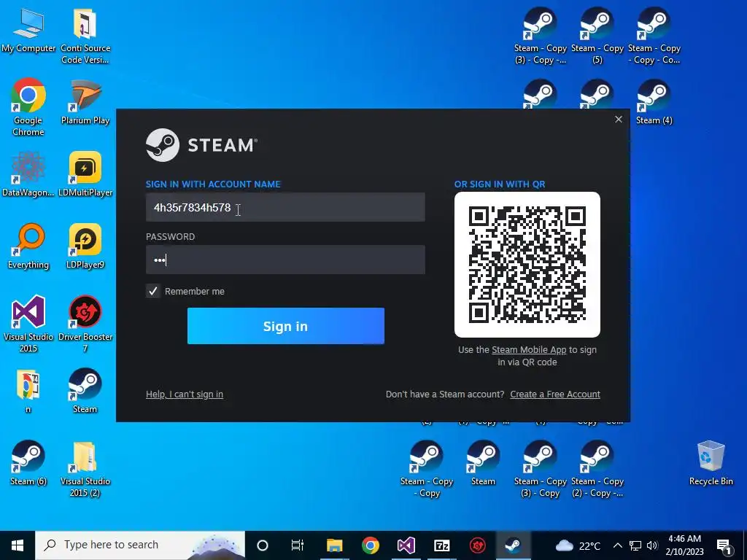747x560 pixels.
Task: Follow the Create a Free Account link
Action: pyautogui.click(x=555, y=394)
